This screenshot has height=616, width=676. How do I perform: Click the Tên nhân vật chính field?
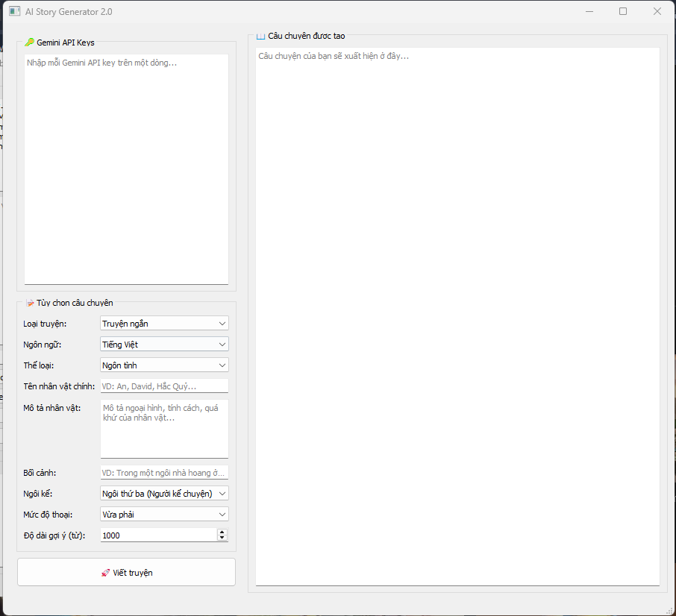[164, 386]
